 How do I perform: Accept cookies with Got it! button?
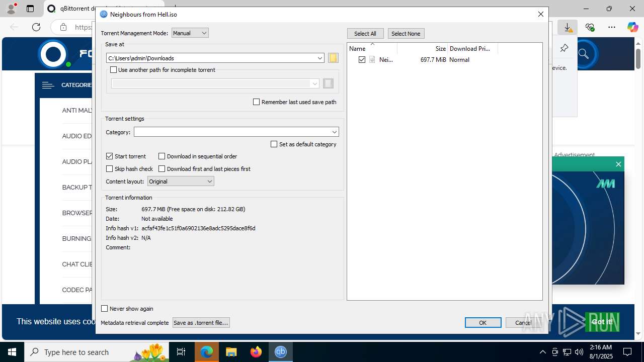[602, 322]
